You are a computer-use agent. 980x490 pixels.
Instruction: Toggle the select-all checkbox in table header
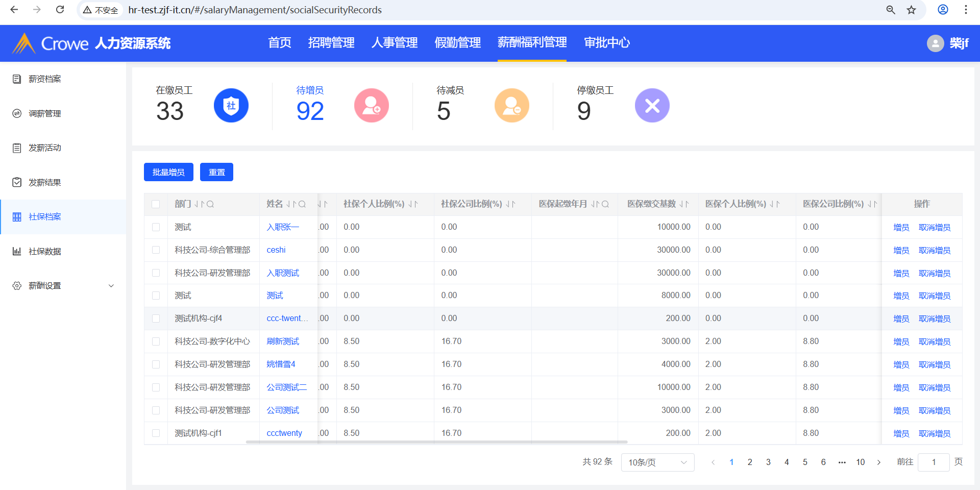pyautogui.click(x=156, y=204)
